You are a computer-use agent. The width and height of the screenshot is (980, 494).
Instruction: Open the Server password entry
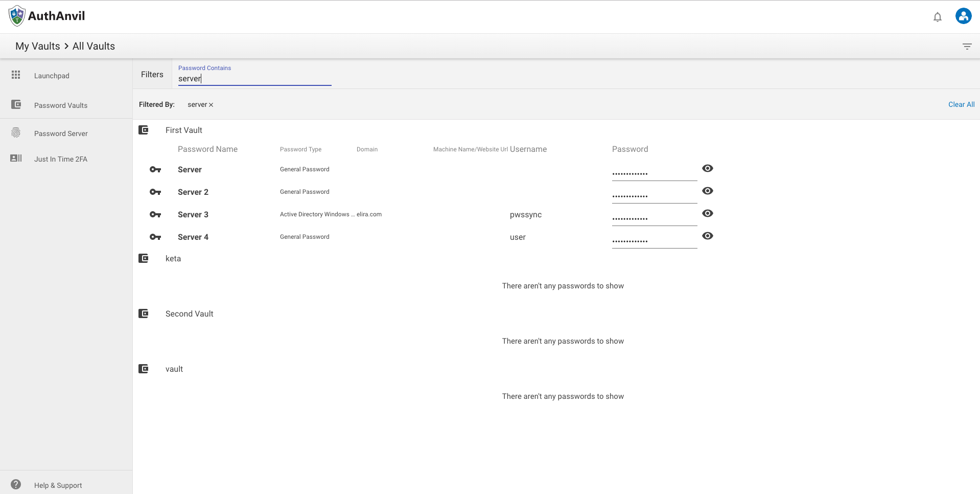[x=190, y=170]
